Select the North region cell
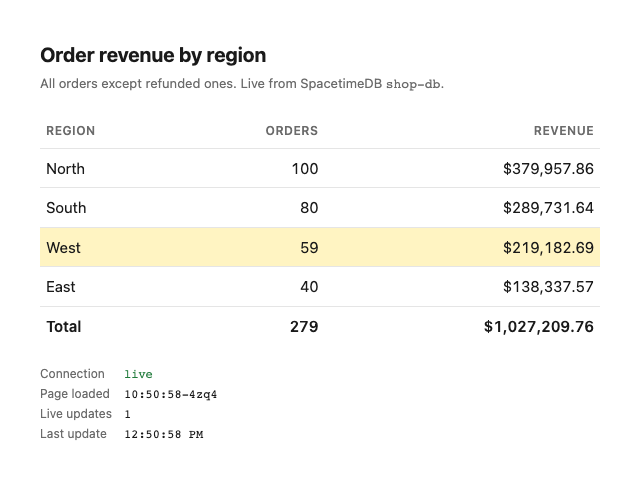This screenshot has width=640, height=480. (x=65, y=169)
